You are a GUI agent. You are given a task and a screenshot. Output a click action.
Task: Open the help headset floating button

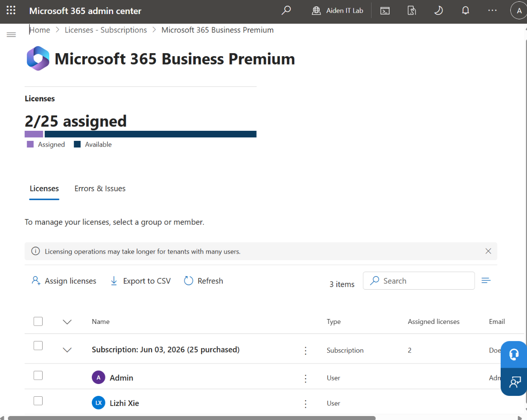(514, 355)
